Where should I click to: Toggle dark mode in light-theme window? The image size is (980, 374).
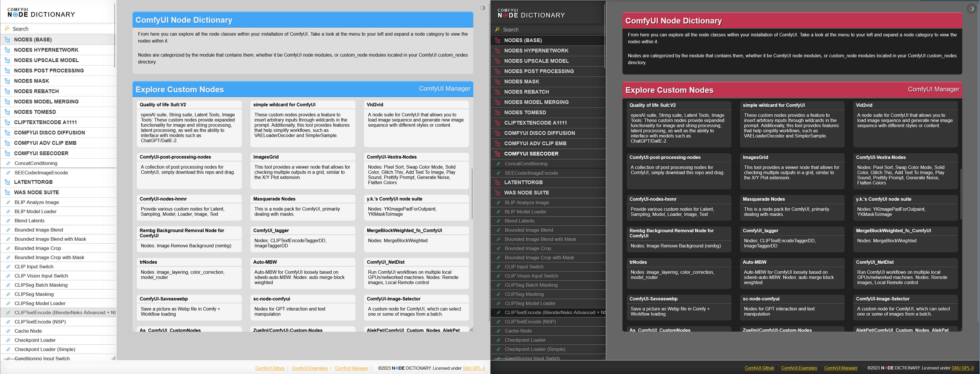click(483, 8)
